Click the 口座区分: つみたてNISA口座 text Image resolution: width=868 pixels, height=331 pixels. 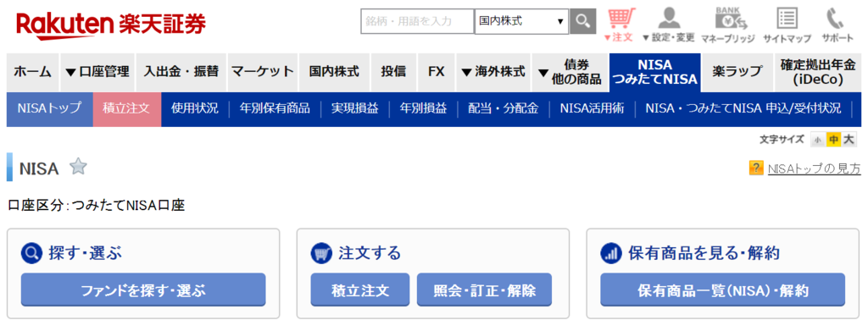tap(97, 206)
